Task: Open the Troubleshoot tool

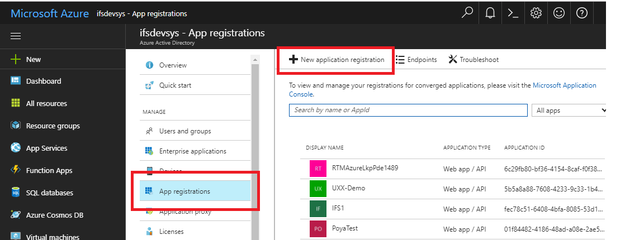Action: [473, 60]
